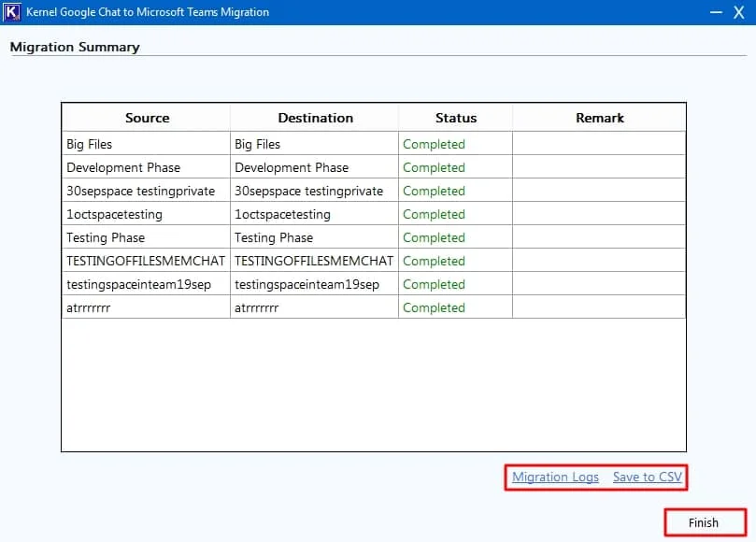Click the Destination column header

point(315,118)
